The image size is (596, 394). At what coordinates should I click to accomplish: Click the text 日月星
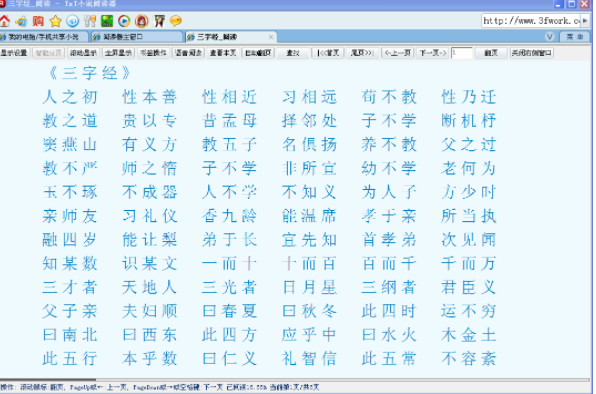click(x=309, y=288)
